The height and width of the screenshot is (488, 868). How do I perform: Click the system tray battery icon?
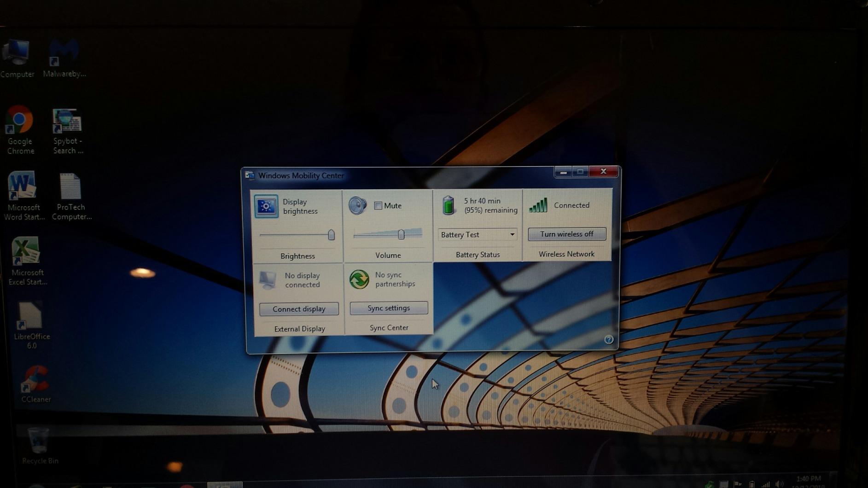click(x=752, y=484)
